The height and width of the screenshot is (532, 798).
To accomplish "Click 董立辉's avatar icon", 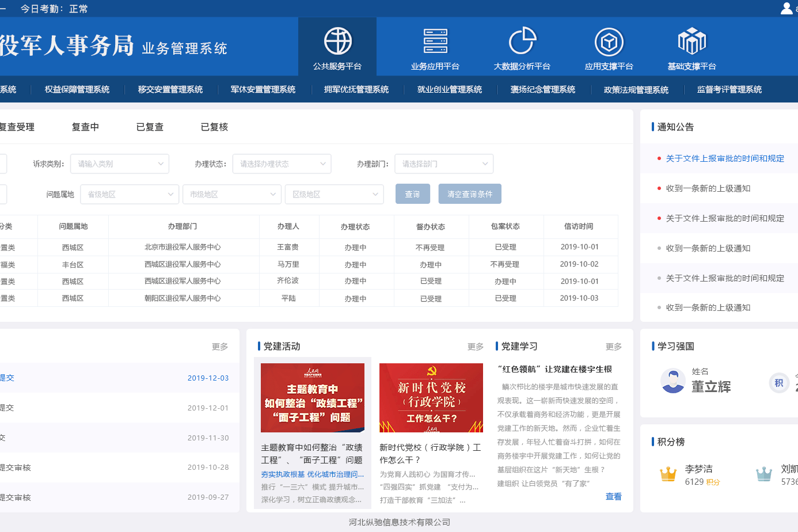I will [x=672, y=381].
